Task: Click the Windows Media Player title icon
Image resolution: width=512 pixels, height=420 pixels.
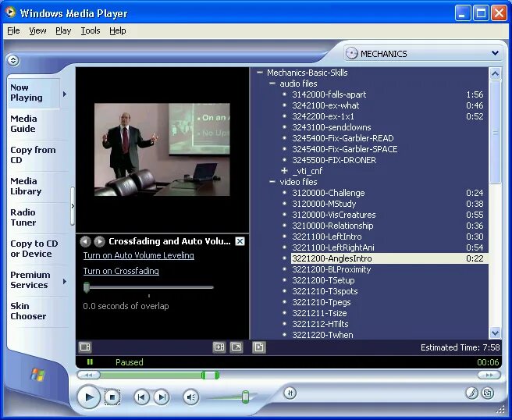Action: pyautogui.click(x=10, y=12)
